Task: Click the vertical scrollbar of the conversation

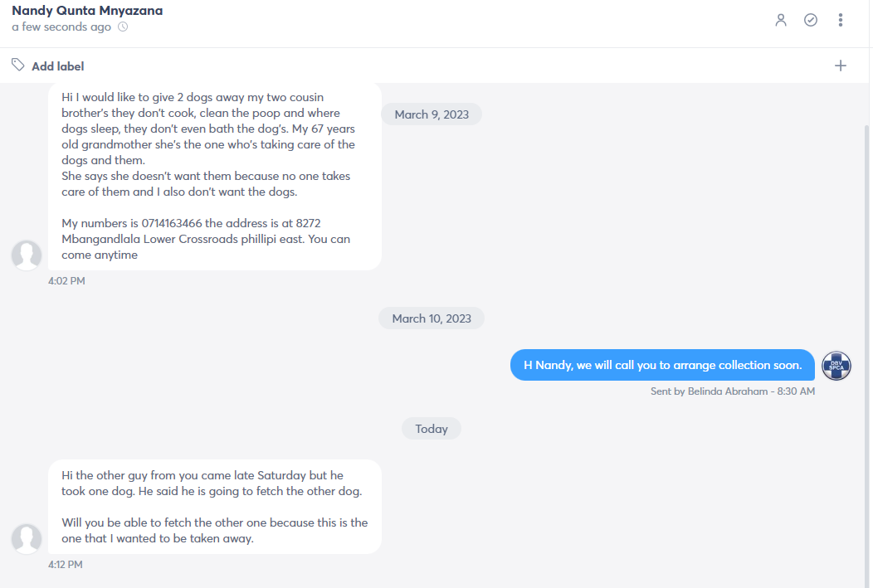Action: (866, 356)
